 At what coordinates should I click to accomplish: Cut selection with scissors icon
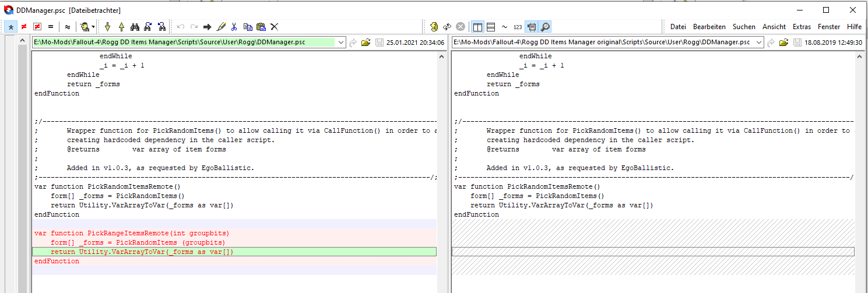(234, 27)
